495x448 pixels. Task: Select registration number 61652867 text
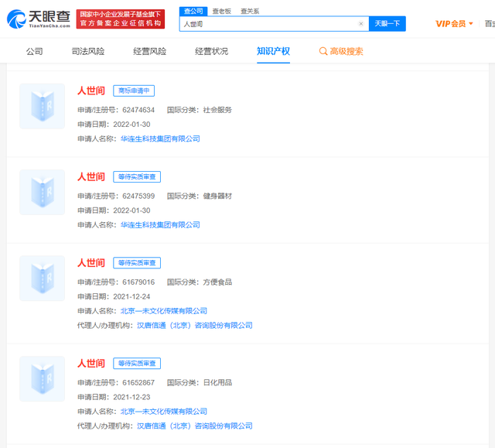coord(138,383)
